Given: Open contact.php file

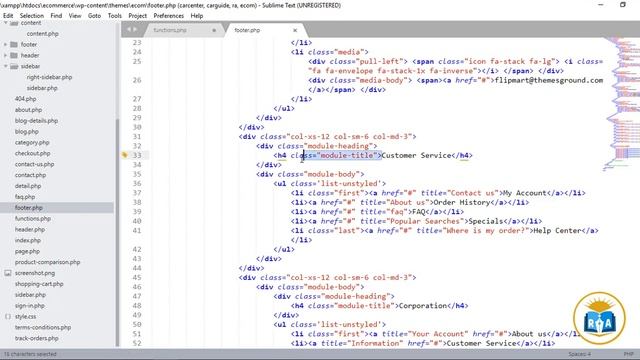Looking at the screenshot, I should pyautogui.click(x=30, y=175).
